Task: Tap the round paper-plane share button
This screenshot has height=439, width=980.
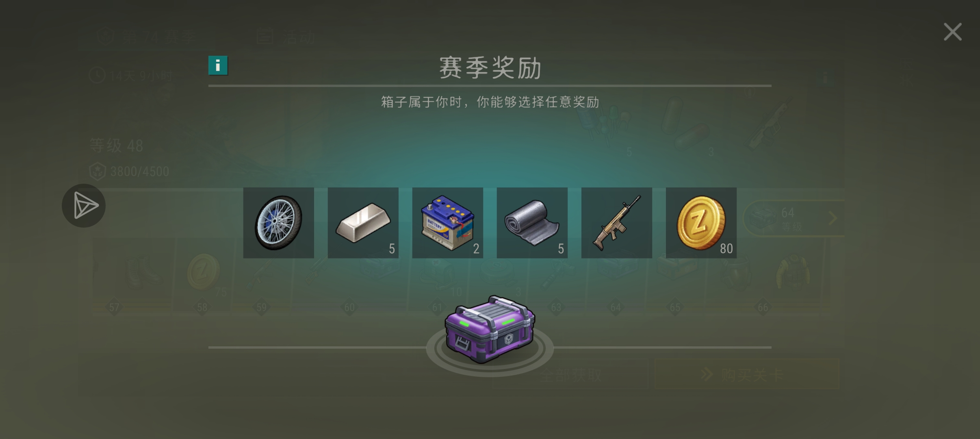Action: point(84,206)
